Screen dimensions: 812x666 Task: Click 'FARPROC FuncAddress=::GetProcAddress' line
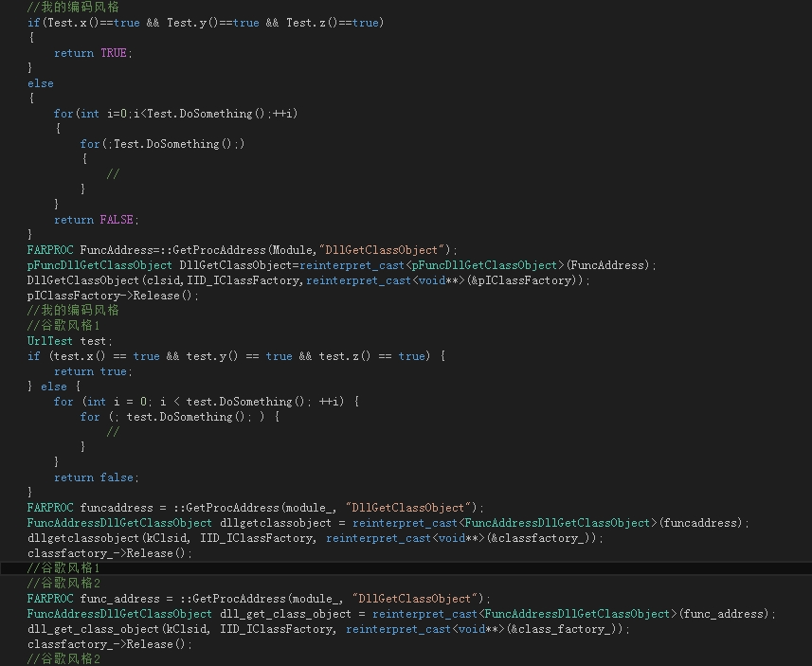tap(243, 250)
